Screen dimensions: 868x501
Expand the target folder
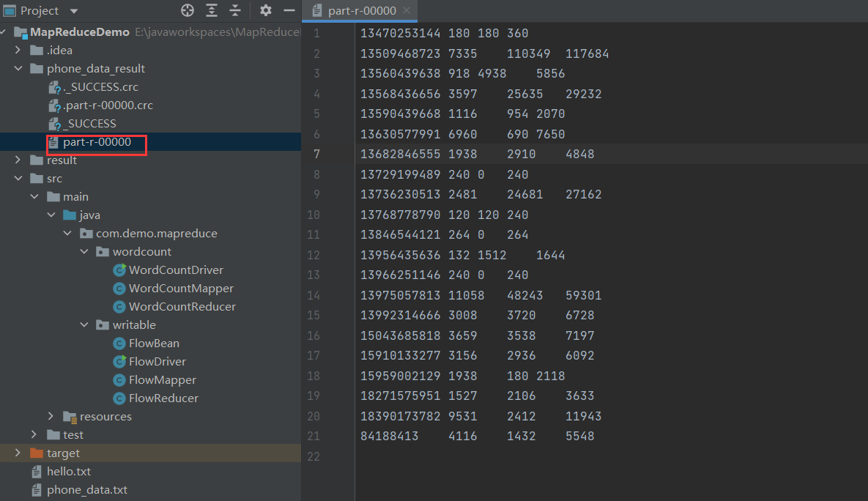[18, 453]
